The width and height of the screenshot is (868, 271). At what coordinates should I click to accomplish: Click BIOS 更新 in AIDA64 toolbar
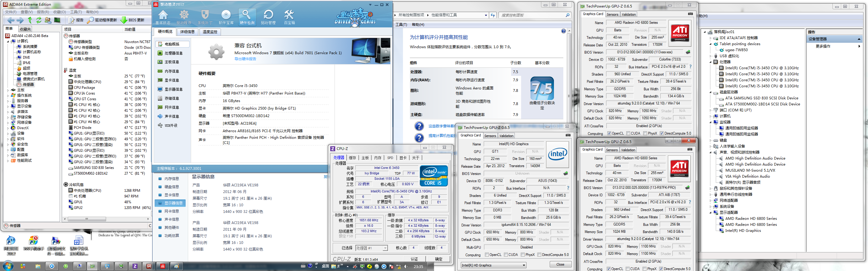pos(132,20)
